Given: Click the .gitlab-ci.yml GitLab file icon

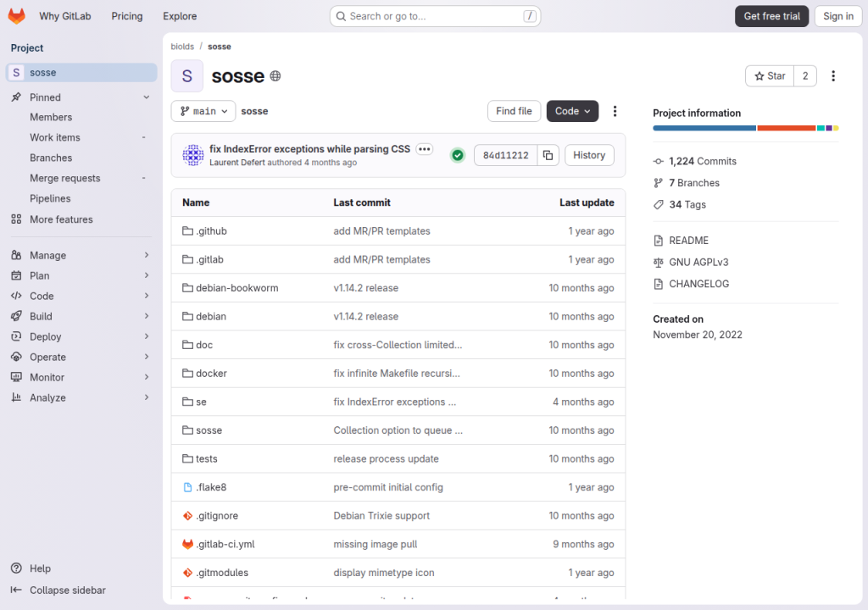Looking at the screenshot, I should pos(187,544).
